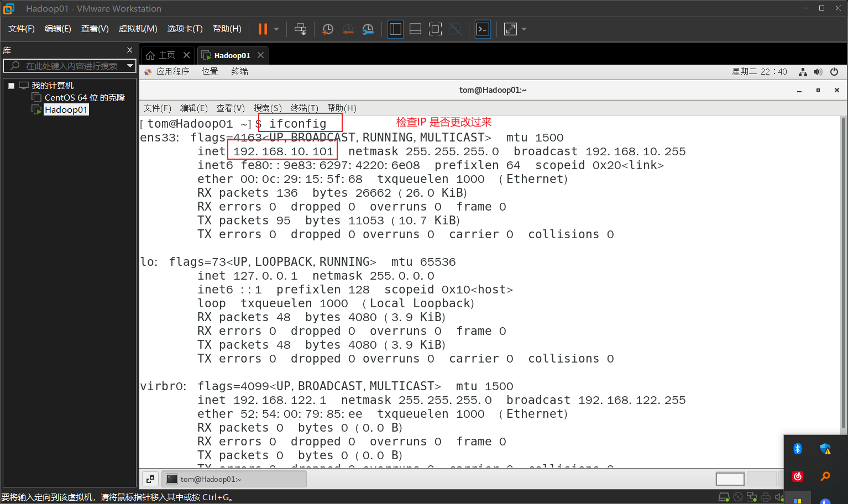Open terminal 文件(F) menu
848x504 pixels.
158,108
